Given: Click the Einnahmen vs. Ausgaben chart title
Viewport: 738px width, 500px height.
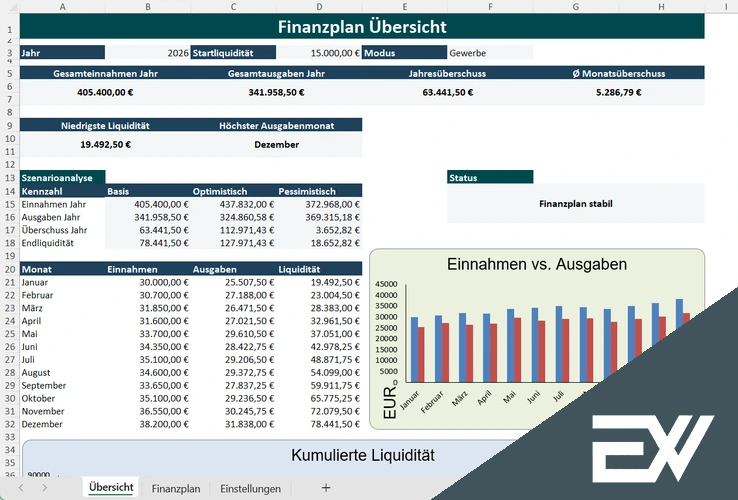Looking at the screenshot, I should tap(537, 264).
